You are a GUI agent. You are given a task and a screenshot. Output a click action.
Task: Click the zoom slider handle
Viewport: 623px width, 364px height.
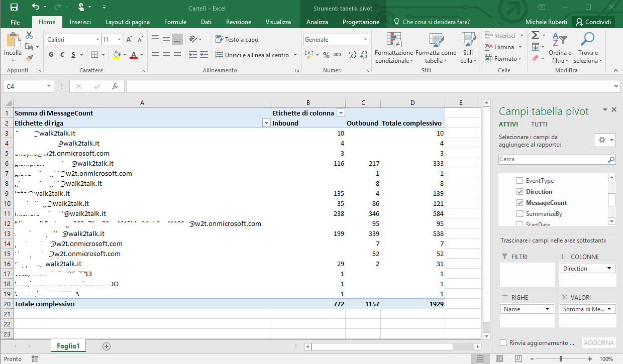click(x=561, y=359)
